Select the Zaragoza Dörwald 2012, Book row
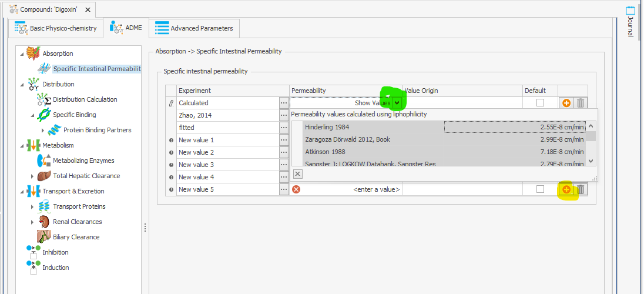This screenshot has width=644, height=294. point(444,139)
